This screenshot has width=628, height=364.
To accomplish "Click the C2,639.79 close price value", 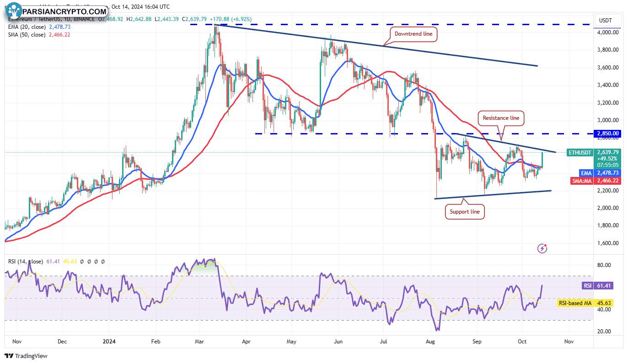I will (194, 19).
